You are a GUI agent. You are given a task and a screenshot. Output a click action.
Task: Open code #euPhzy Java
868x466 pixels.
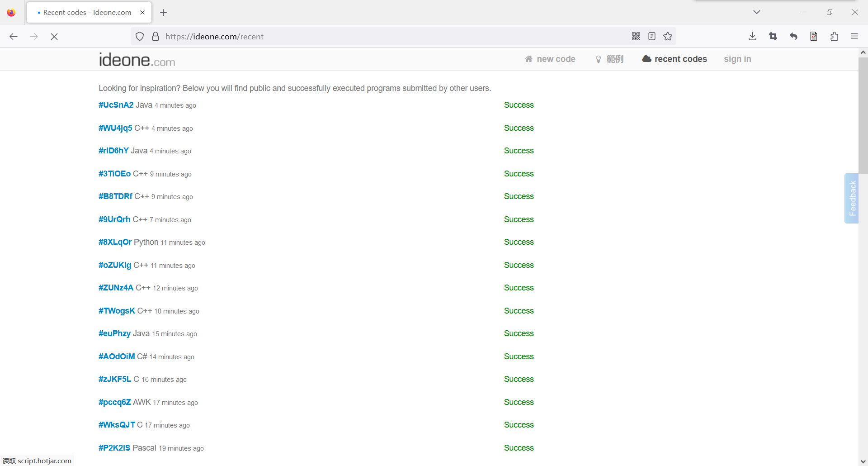[114, 333]
